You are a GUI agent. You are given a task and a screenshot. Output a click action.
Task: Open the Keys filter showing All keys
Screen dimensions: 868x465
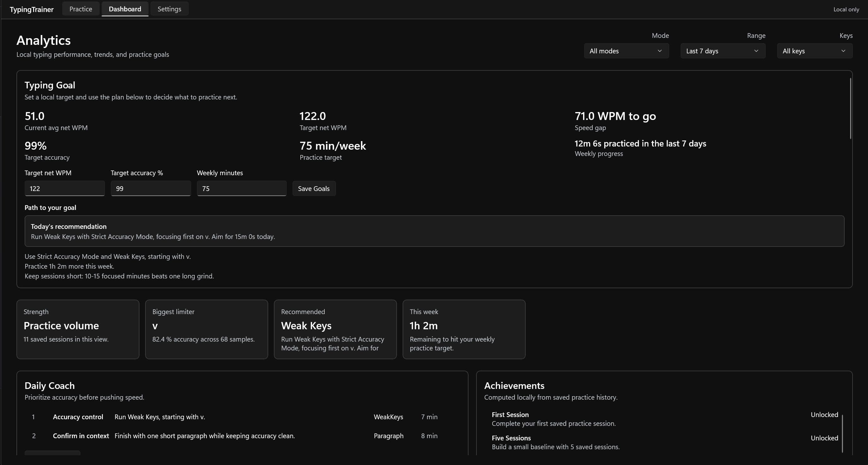(814, 51)
